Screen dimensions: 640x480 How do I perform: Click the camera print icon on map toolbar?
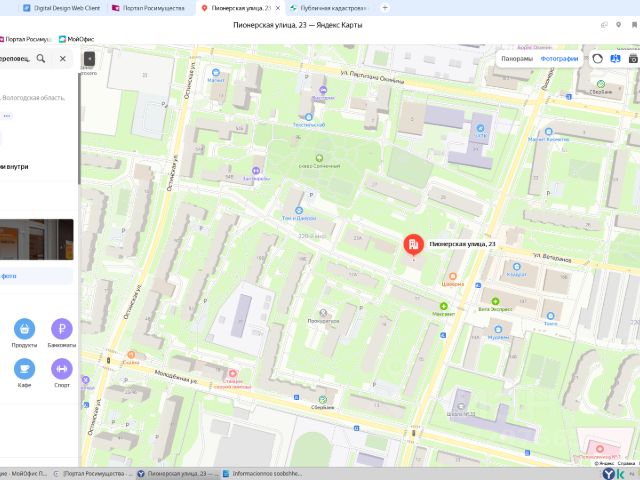coord(633,59)
